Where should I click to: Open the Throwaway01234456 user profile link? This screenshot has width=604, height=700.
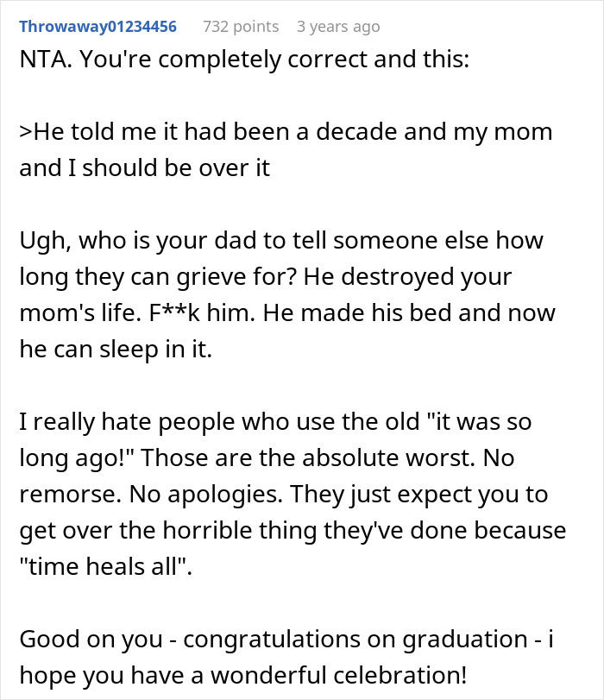point(98,27)
